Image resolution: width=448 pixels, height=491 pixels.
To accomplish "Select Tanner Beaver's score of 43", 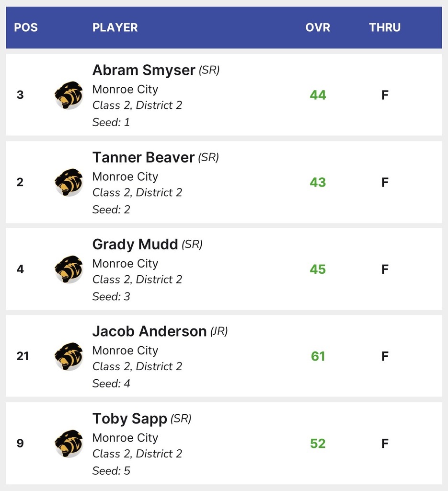I will [318, 182].
